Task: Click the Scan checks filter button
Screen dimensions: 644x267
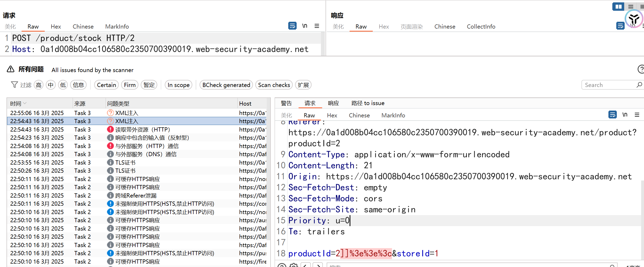Action: click(274, 85)
